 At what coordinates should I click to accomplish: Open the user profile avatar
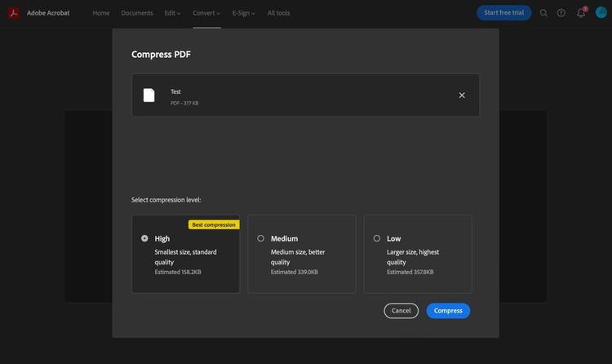pyautogui.click(x=601, y=13)
